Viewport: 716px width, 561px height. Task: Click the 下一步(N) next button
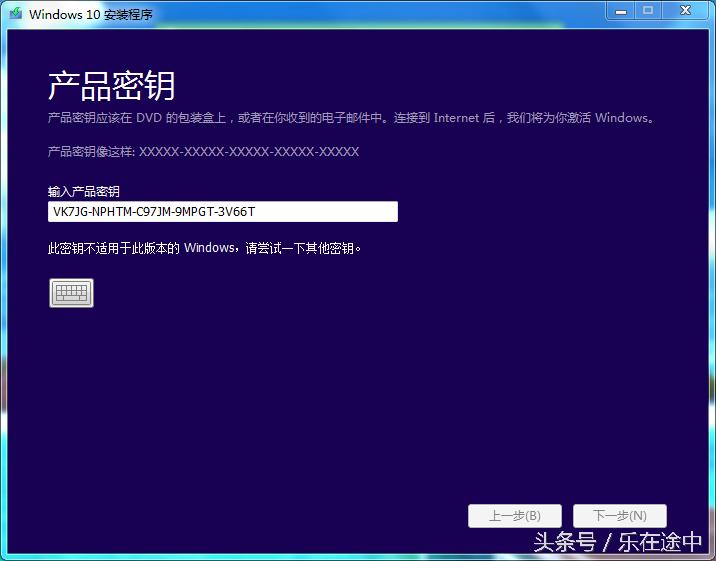click(x=620, y=516)
